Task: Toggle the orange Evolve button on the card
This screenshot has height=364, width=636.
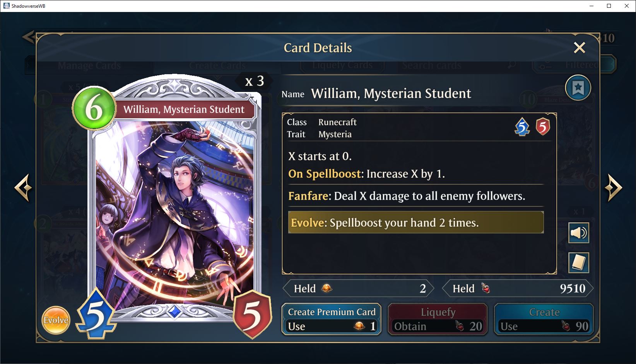Action: [x=56, y=320]
